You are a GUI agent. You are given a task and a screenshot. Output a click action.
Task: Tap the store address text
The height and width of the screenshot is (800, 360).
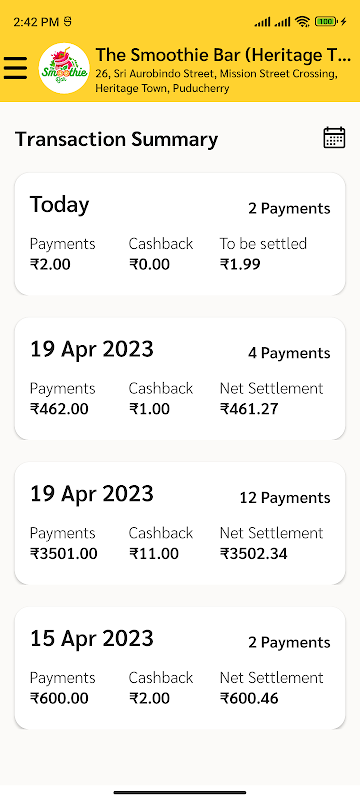(216, 81)
